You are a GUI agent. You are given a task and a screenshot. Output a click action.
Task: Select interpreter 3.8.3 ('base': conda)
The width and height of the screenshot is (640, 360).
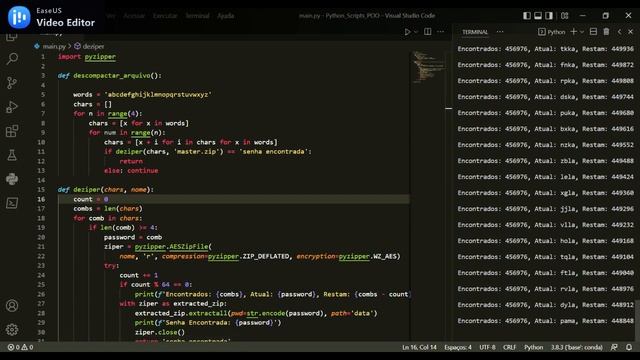(x=576, y=347)
